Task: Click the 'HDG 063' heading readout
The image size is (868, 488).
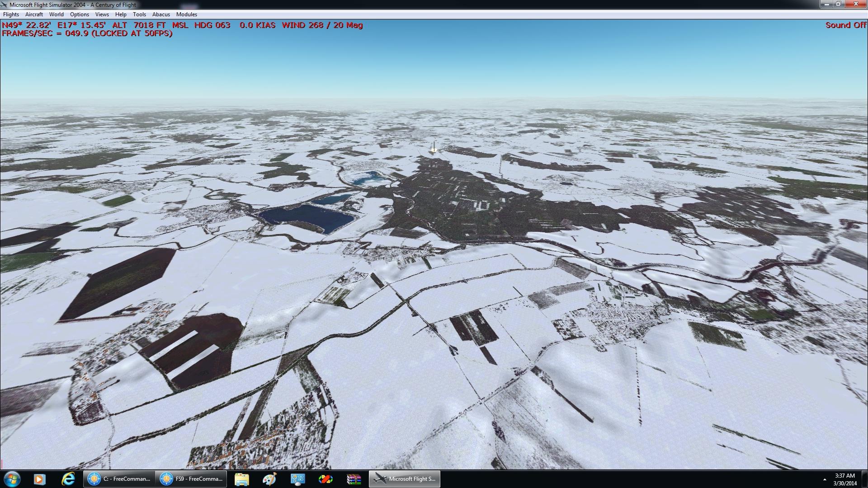Action: click(212, 25)
